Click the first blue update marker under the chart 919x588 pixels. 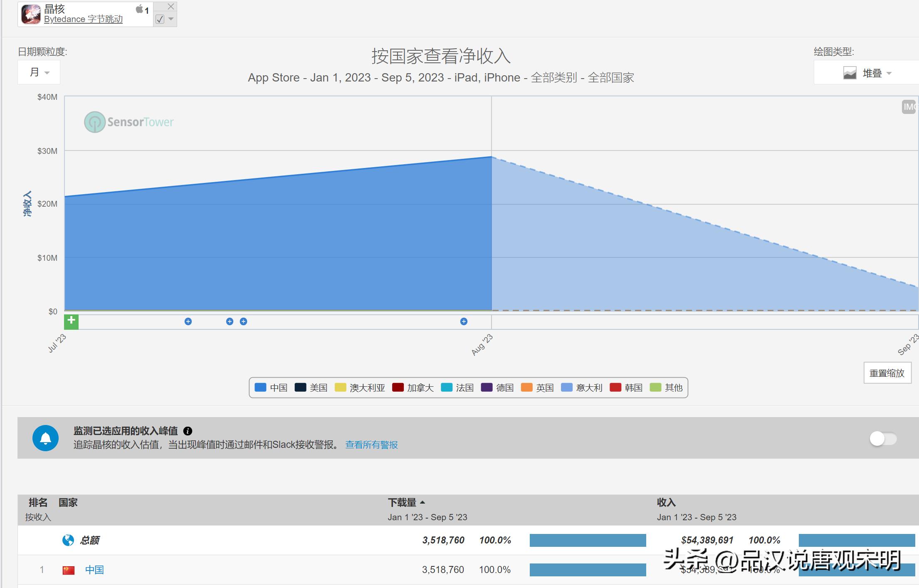point(188,321)
